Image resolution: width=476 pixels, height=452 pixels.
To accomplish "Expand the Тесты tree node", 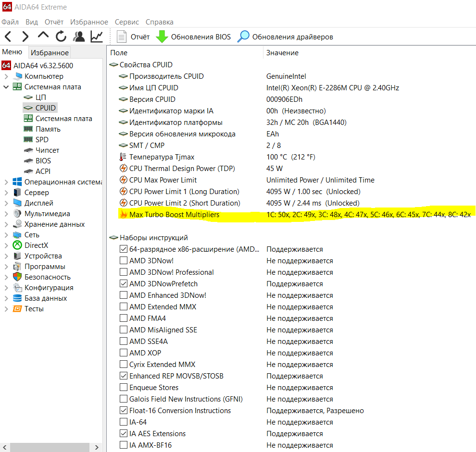I will tap(6, 309).
